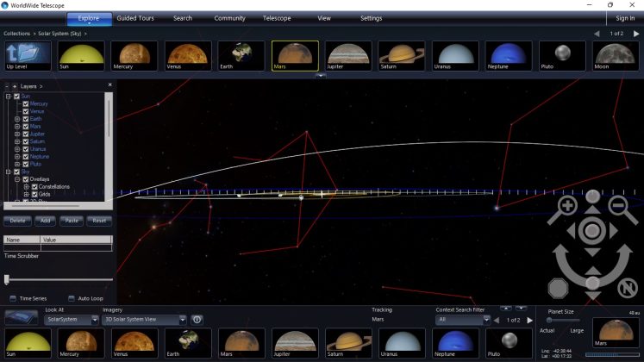Click the plus icon in Layers header
Viewport: 644px width, 362px height.
[x=15, y=86]
